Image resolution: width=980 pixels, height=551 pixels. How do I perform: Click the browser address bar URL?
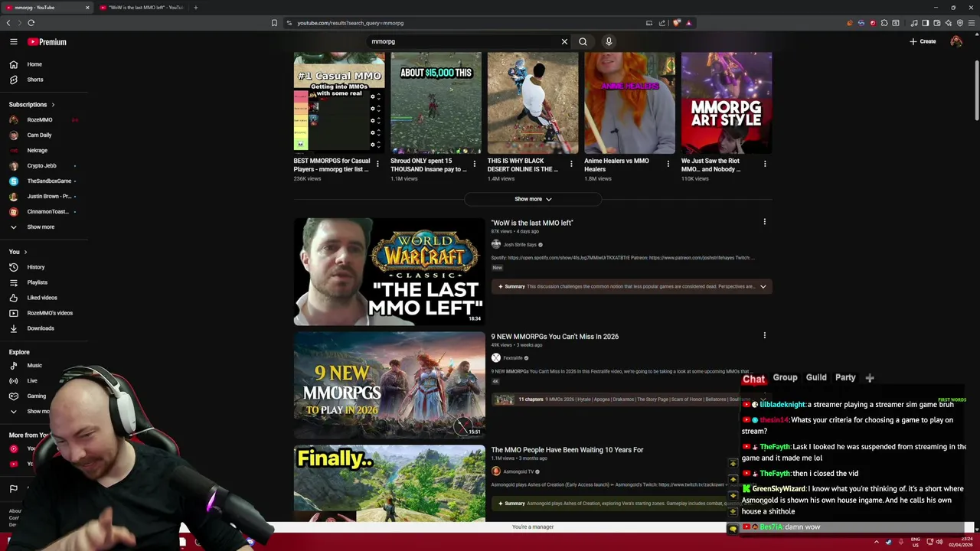click(350, 23)
